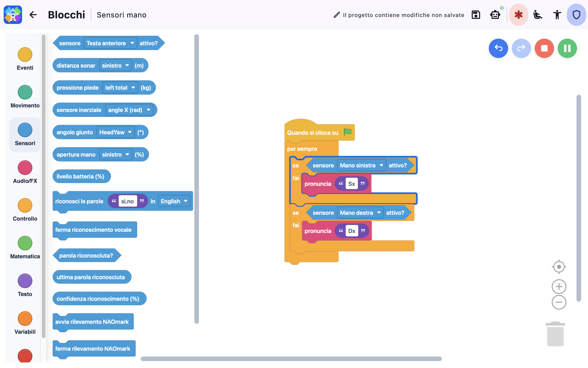Open the Audio/FX category
Screen dimensions: 588x368
click(x=25, y=172)
